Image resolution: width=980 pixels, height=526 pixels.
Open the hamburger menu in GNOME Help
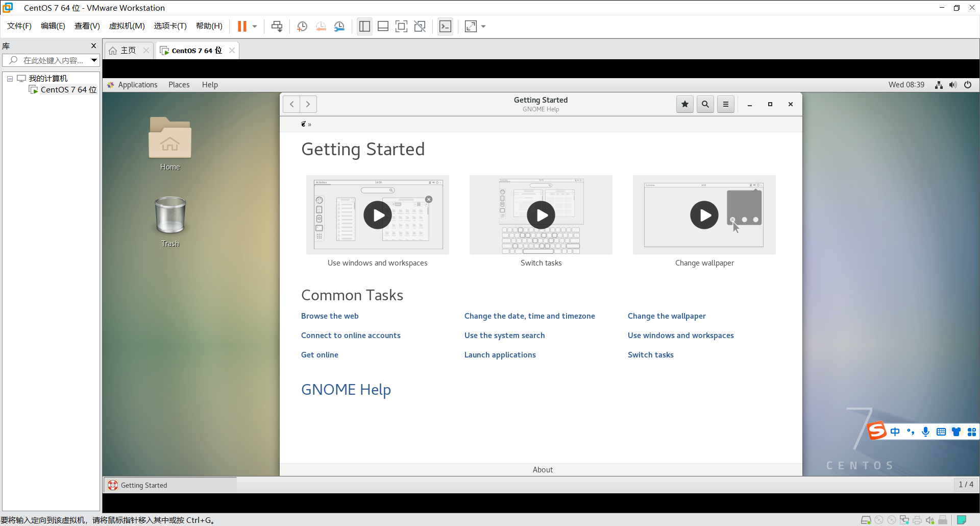point(726,104)
